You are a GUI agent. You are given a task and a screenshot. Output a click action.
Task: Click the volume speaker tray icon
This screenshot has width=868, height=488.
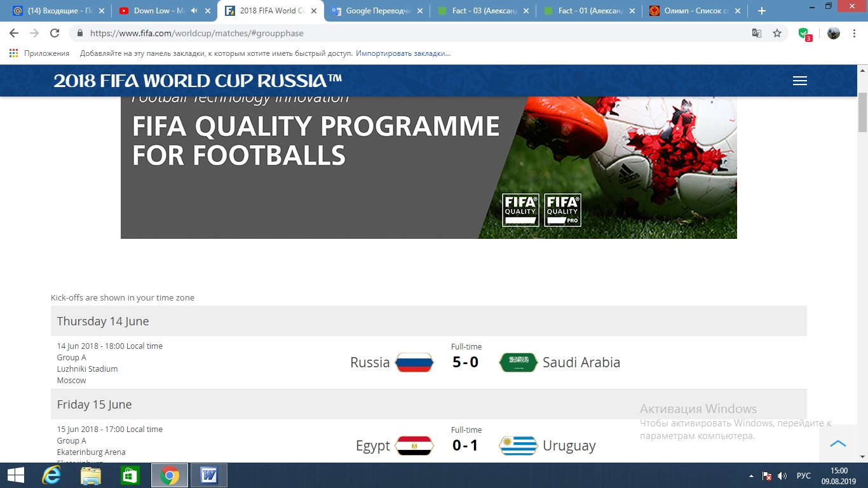tap(782, 476)
